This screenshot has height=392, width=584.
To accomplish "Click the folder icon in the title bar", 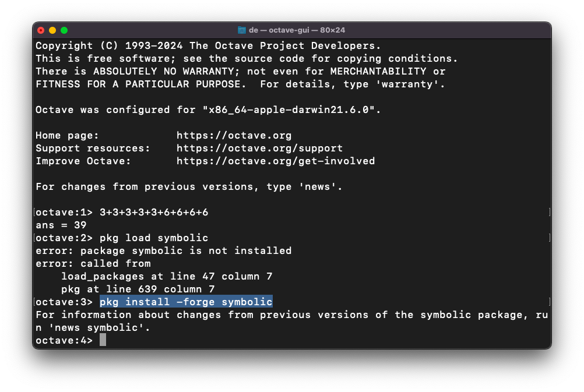I will (x=241, y=30).
